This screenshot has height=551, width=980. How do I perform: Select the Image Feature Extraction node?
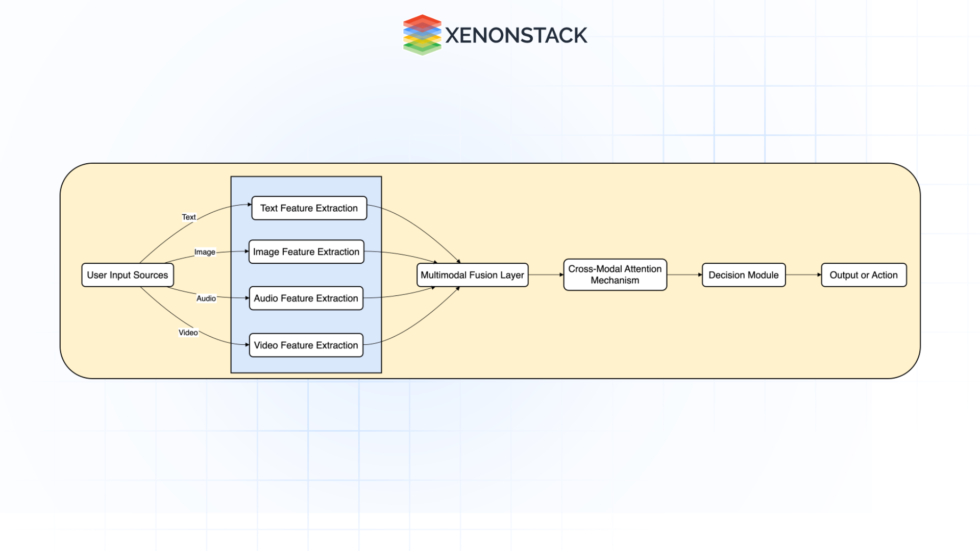tap(306, 252)
